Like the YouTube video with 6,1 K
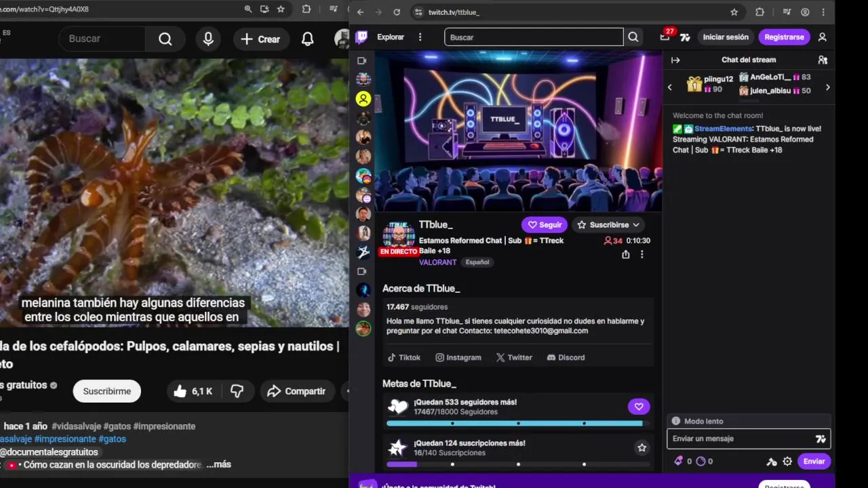 193,391
